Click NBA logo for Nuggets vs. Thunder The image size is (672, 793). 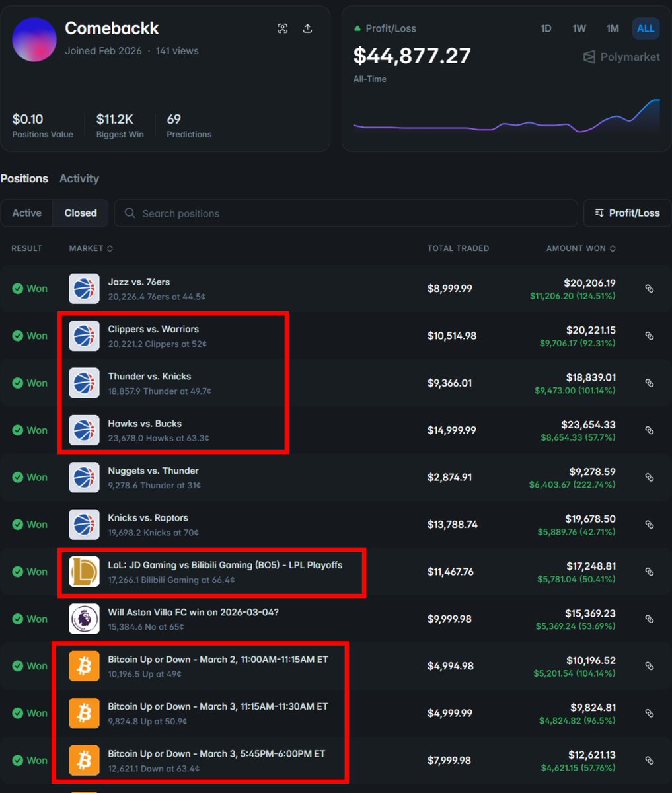(x=84, y=477)
